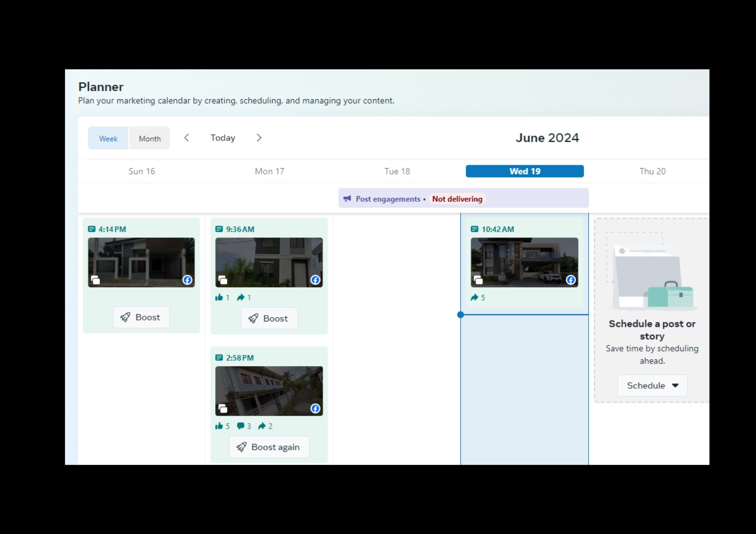The height and width of the screenshot is (534, 756).
Task: Select the Wed 19 day header
Action: (x=525, y=171)
